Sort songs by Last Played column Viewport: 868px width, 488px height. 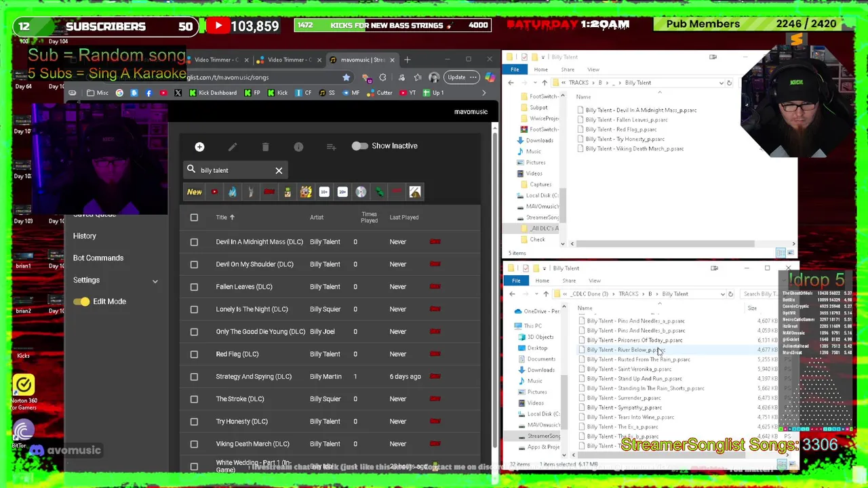(x=404, y=218)
